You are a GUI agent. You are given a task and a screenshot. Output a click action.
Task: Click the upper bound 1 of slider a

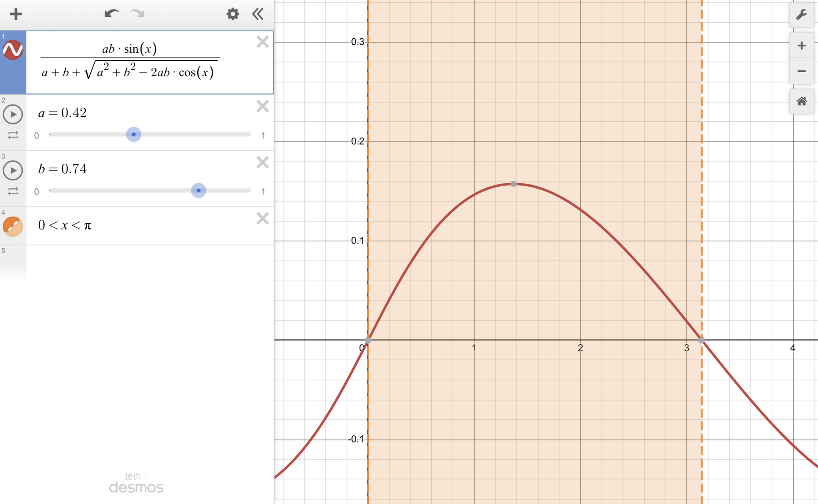tap(263, 136)
